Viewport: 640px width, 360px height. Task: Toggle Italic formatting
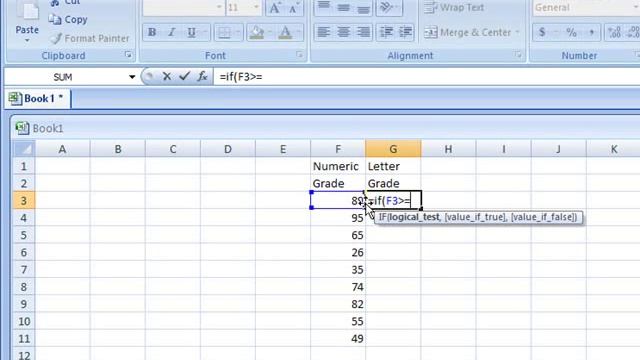172,32
